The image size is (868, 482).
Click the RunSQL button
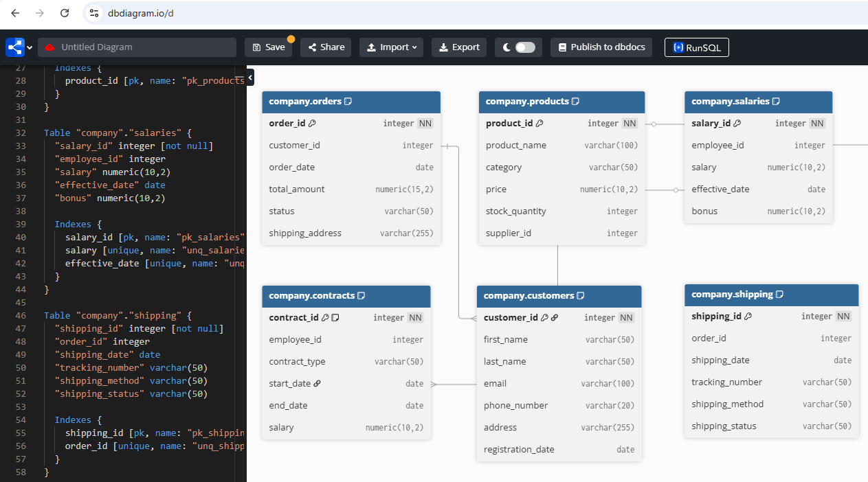click(697, 47)
